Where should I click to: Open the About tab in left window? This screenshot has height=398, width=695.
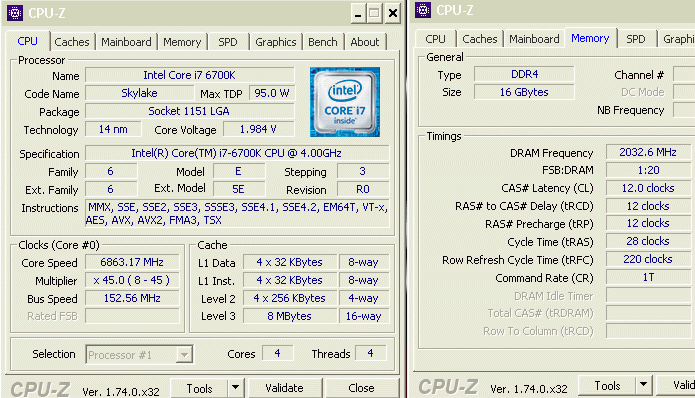[365, 42]
